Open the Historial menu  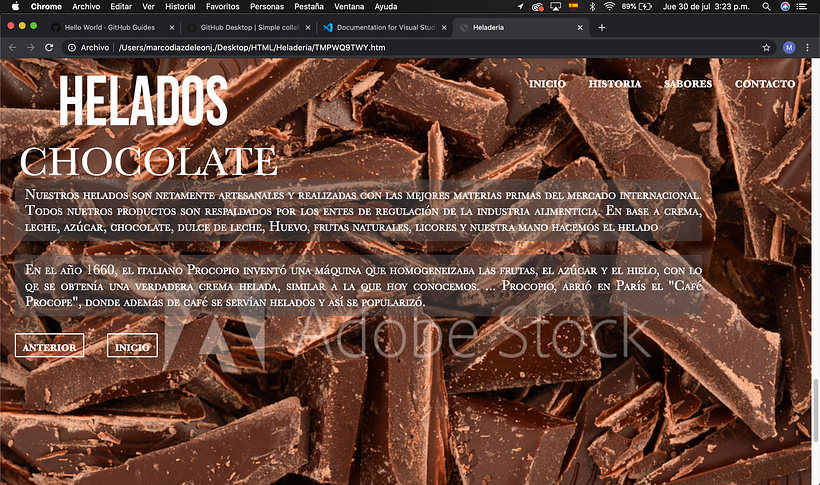point(180,6)
